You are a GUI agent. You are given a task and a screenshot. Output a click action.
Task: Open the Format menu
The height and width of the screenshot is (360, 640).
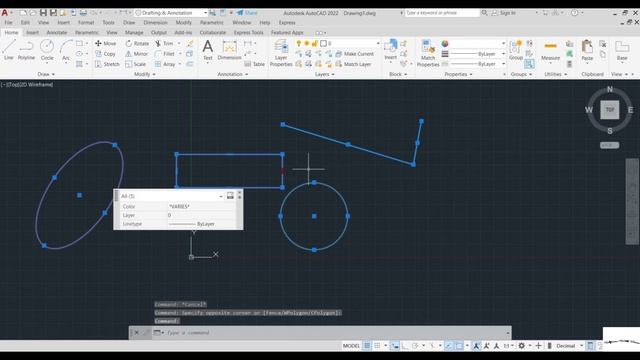(x=86, y=22)
